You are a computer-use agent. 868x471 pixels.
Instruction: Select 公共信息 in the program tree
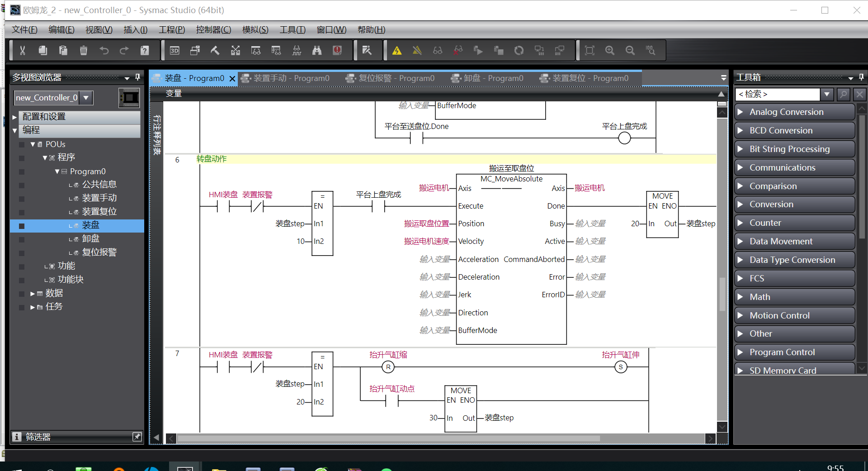(x=99, y=185)
